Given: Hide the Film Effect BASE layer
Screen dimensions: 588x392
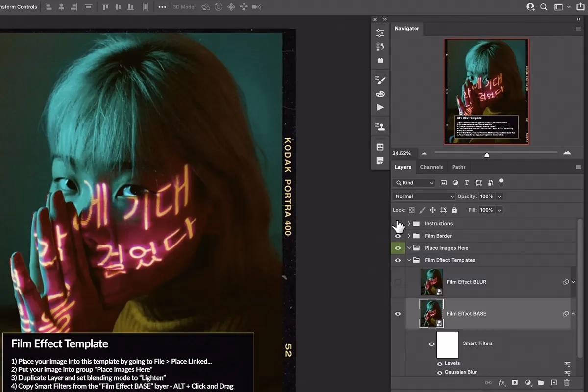Looking at the screenshot, I should click(x=398, y=313).
